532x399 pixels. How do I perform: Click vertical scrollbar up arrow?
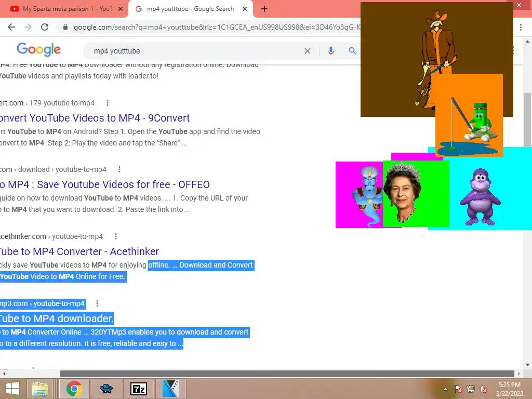[528, 42]
